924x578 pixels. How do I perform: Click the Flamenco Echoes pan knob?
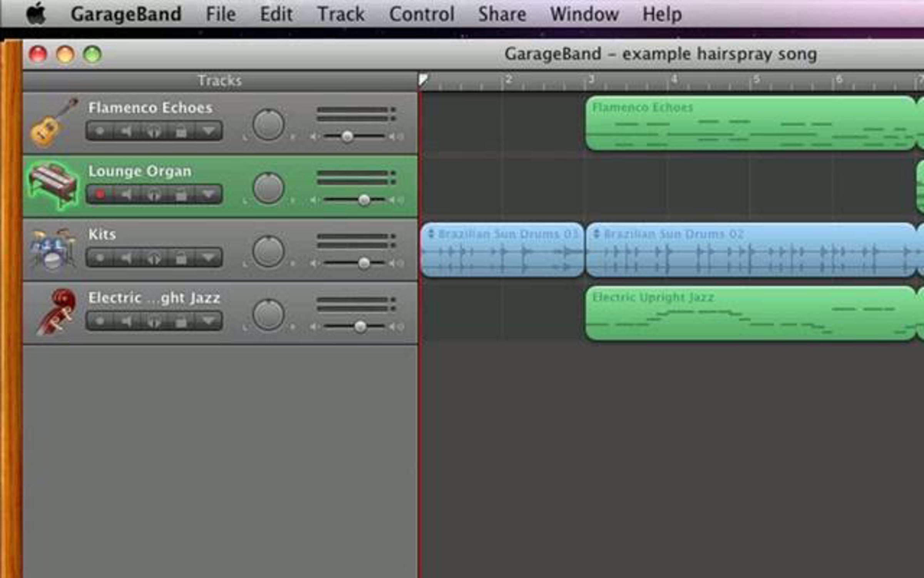click(x=268, y=124)
